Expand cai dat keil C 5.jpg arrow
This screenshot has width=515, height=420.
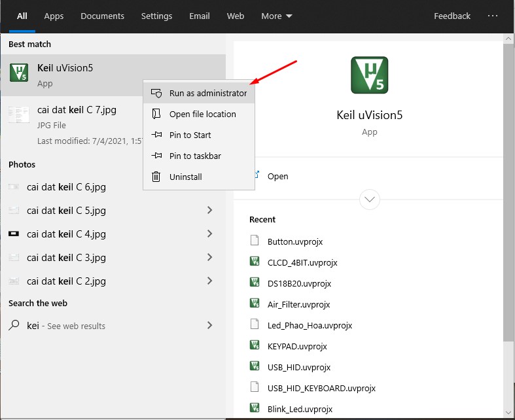pos(209,210)
